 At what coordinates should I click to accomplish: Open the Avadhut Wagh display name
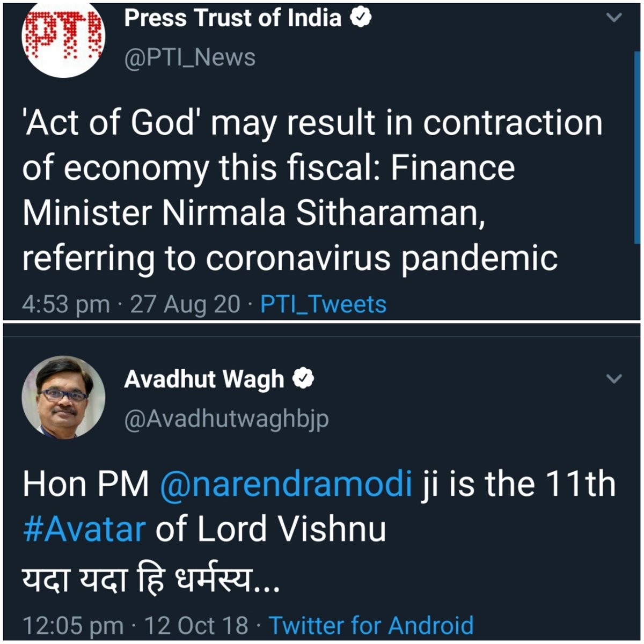204,379
